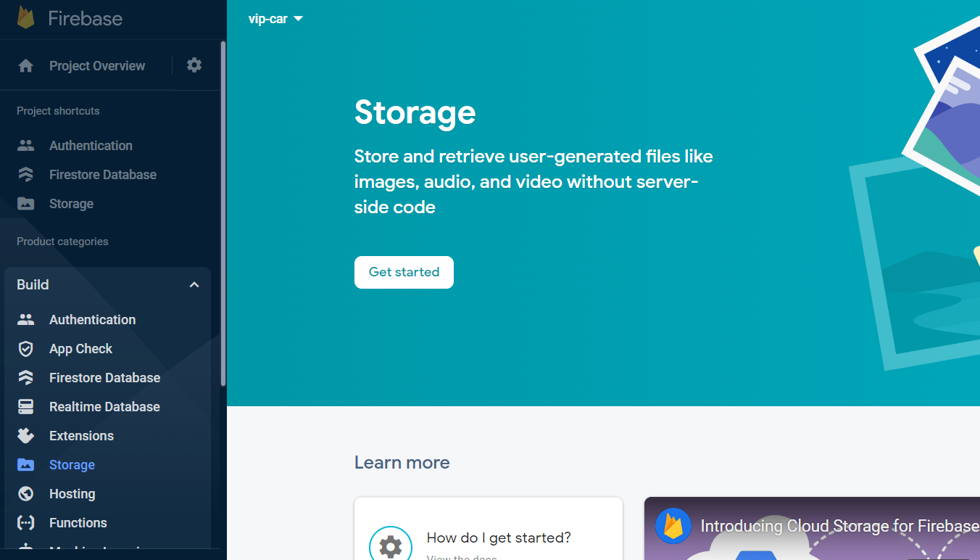980x560 pixels.
Task: Select Authentication under Build
Action: point(92,320)
